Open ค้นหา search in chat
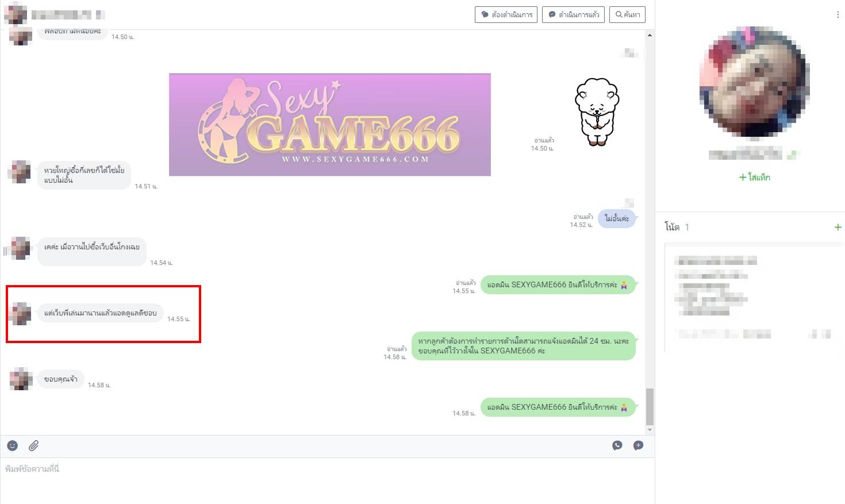 628,15
